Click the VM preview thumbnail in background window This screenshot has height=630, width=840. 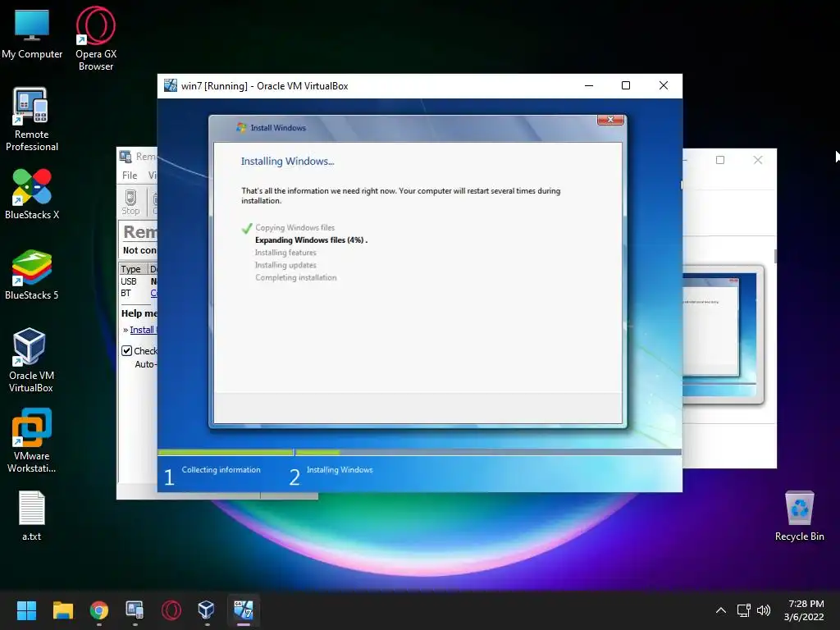(x=722, y=335)
